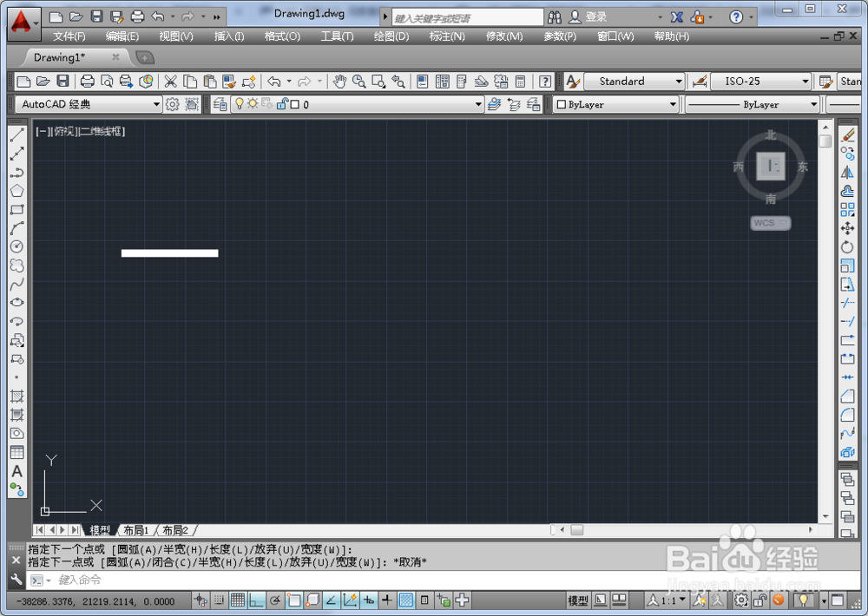The width and height of the screenshot is (868, 616).
Task: Select the Ellipse draw tool
Action: point(17,303)
